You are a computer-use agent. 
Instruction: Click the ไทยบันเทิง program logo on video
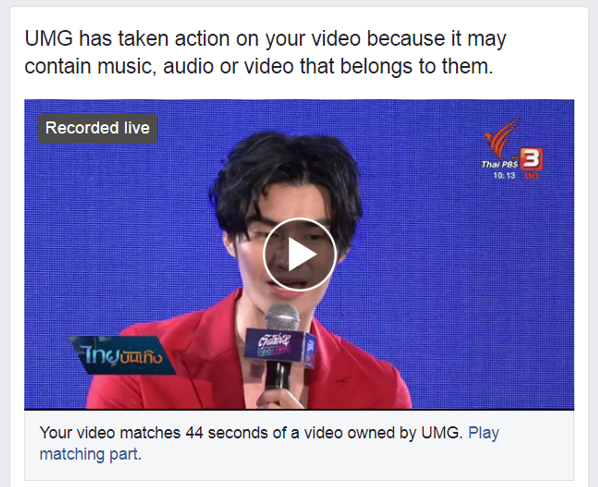122,355
